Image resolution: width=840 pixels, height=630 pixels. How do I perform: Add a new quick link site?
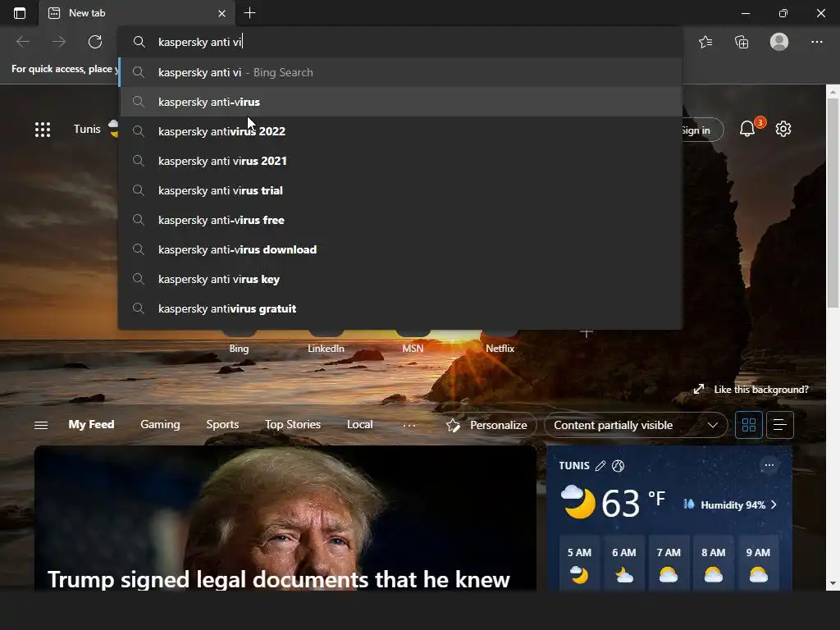pyautogui.click(x=587, y=333)
